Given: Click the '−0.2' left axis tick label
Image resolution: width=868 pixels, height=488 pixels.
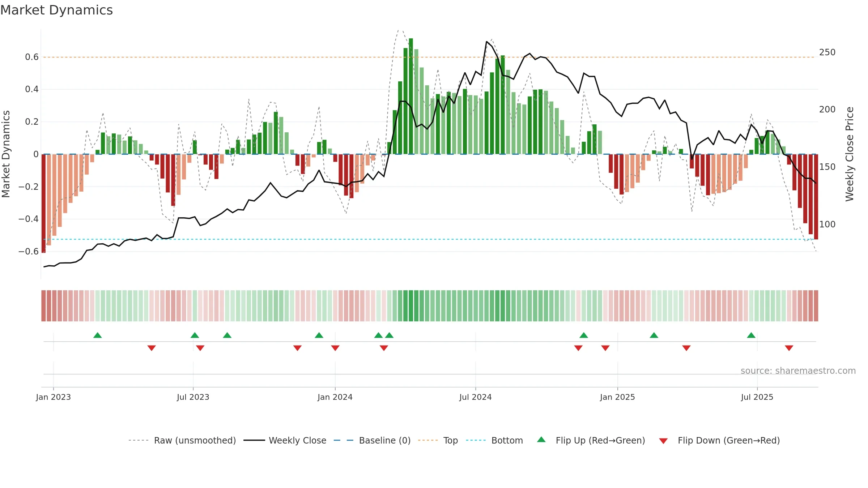Looking at the screenshot, I should [29, 187].
